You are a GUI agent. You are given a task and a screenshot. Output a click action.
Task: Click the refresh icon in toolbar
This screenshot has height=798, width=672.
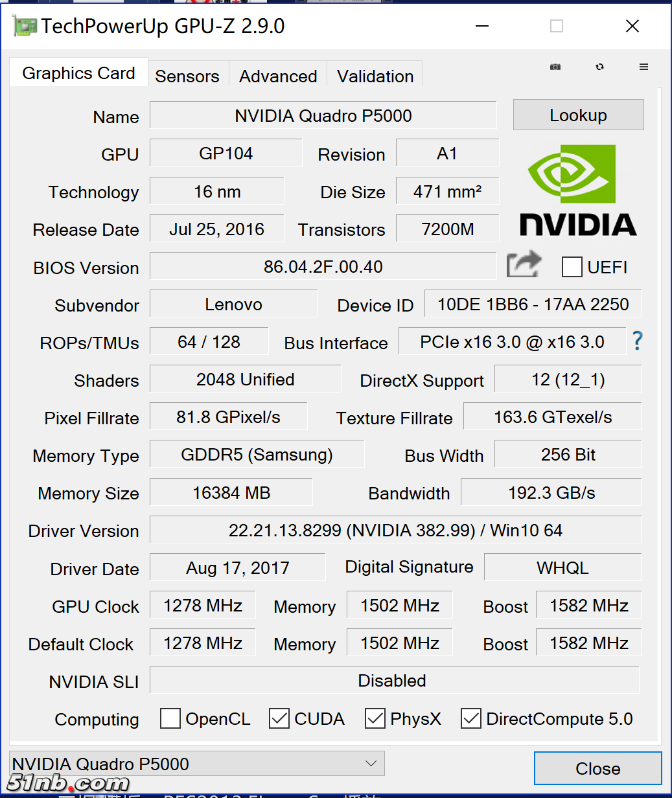[x=599, y=67]
